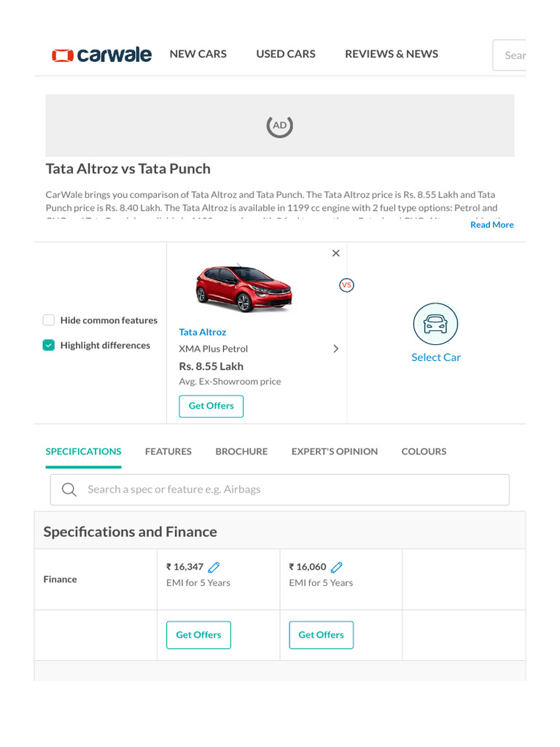Focus the spec or feature search field
The height and width of the screenshot is (747, 560).
[292, 489]
